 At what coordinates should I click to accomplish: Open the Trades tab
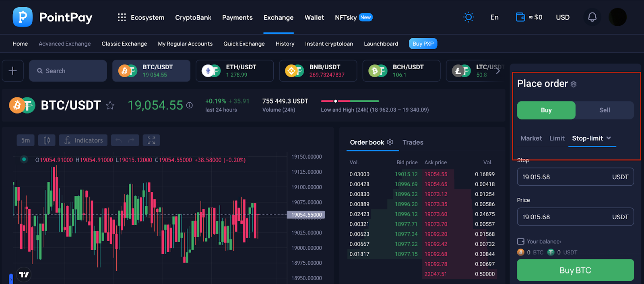tap(413, 142)
